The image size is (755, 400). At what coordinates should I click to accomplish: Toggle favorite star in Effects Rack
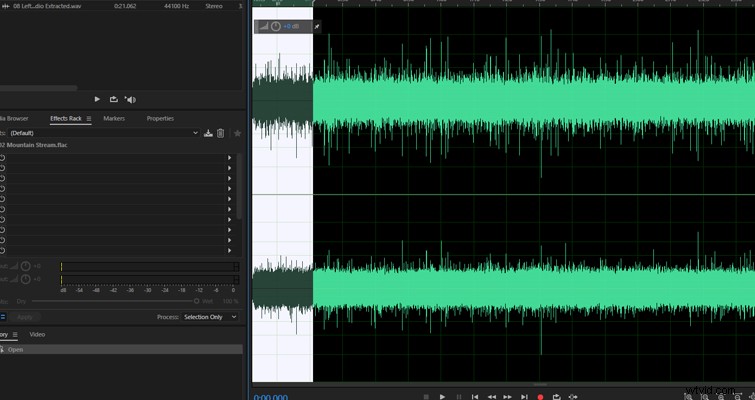tap(237, 133)
